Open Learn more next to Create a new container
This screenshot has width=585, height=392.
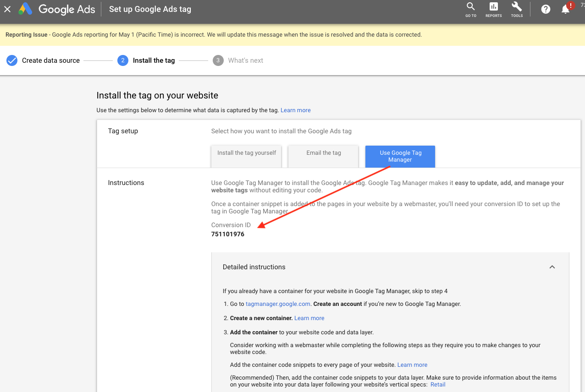[309, 318]
